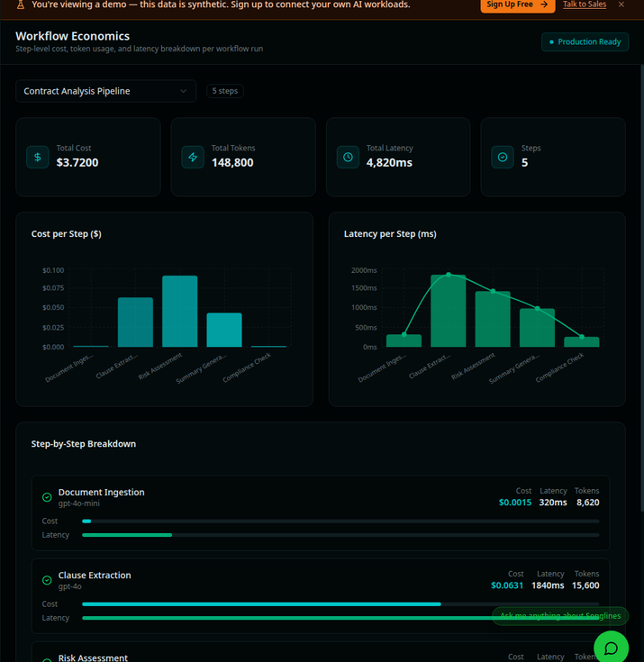Click the Production Ready badge
The width and height of the screenshot is (644, 662).
click(x=585, y=41)
